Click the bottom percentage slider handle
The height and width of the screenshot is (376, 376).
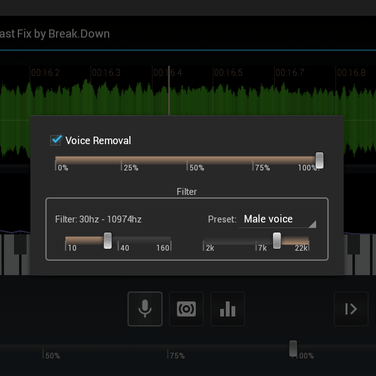pyautogui.click(x=293, y=348)
